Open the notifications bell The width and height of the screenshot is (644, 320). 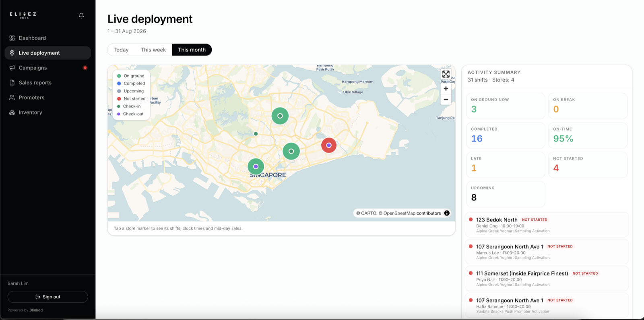(x=81, y=15)
